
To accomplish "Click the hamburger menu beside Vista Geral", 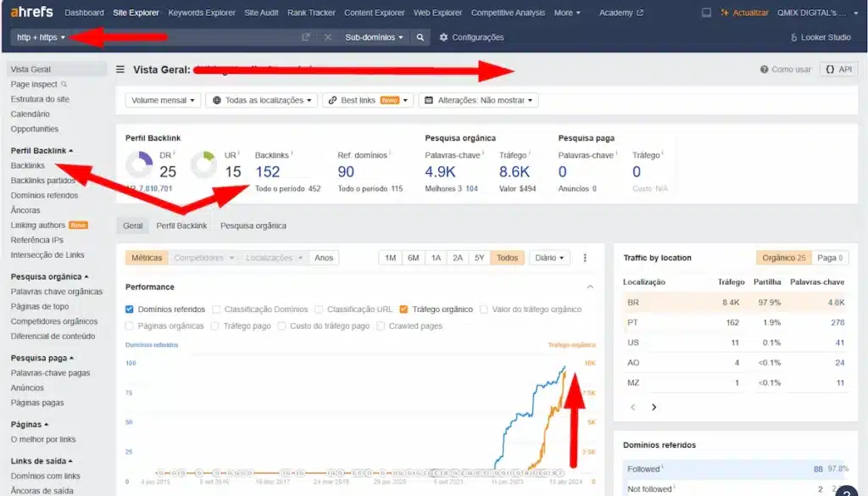I will point(120,70).
